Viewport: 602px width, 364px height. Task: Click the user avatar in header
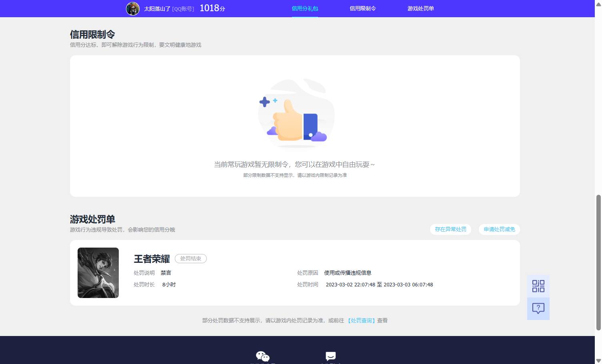(x=133, y=8)
